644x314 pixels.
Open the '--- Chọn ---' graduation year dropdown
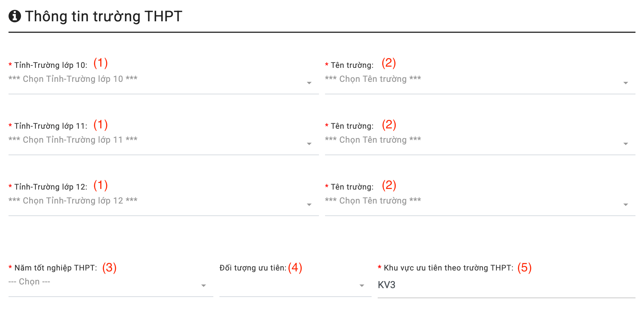click(30, 282)
